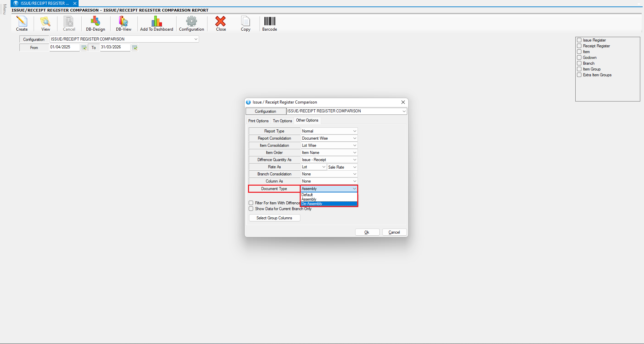
Task: Click the Select Group Columns button
Action: click(x=274, y=218)
